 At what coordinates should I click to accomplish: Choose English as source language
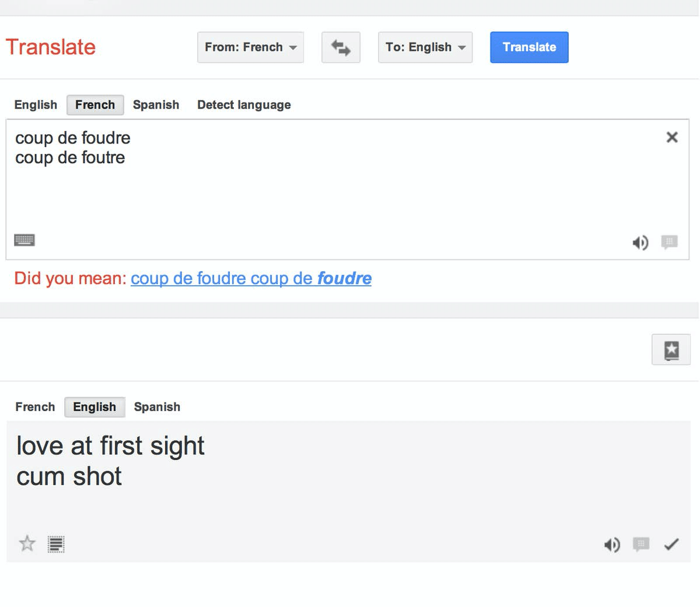click(36, 105)
